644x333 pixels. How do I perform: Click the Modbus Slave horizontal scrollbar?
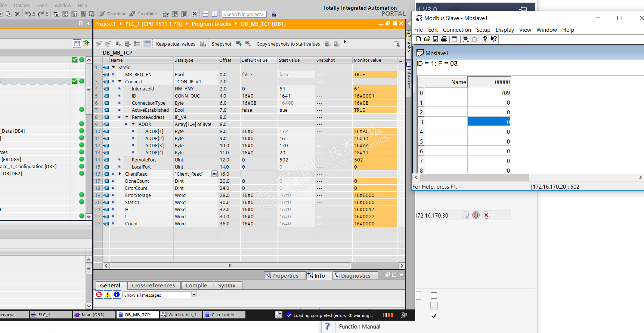point(474,177)
